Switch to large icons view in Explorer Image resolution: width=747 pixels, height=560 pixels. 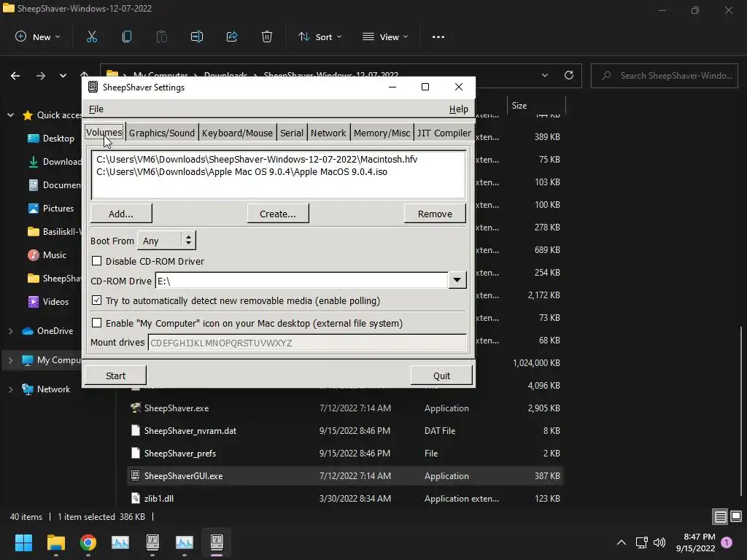point(736,516)
